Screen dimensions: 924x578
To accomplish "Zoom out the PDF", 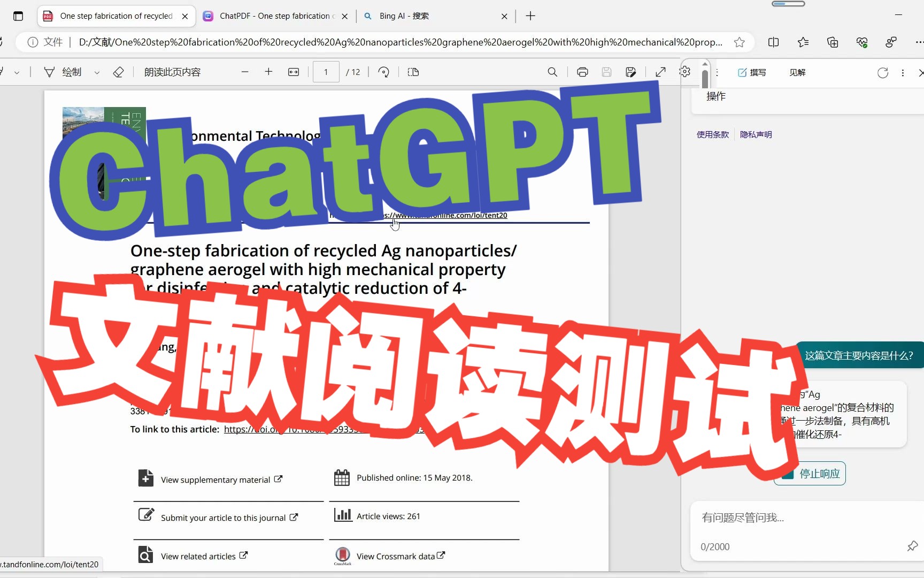I will [x=245, y=72].
